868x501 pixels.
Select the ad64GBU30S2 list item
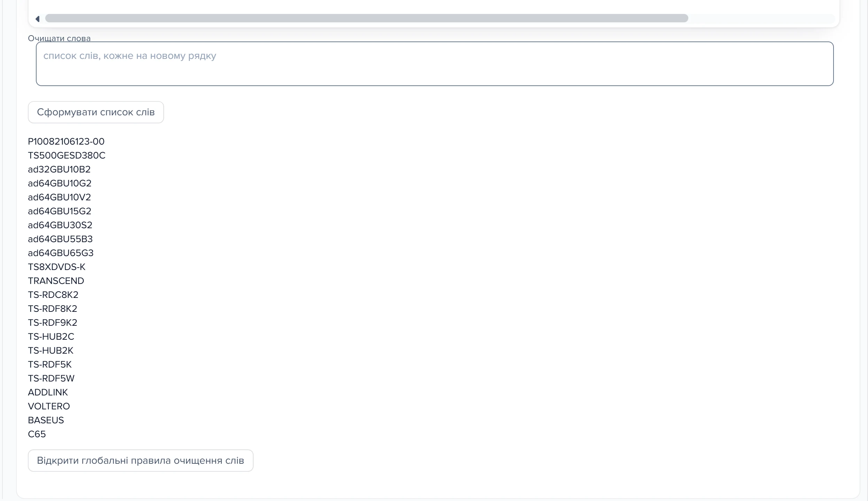coord(60,225)
